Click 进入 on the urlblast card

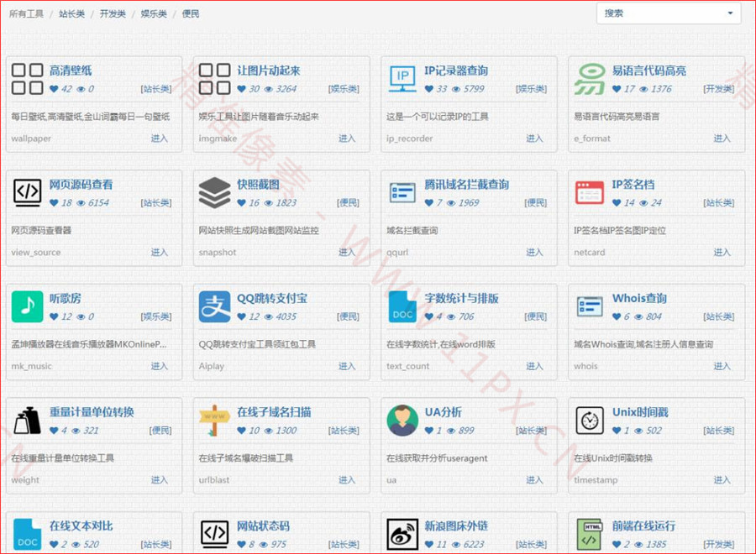click(347, 480)
